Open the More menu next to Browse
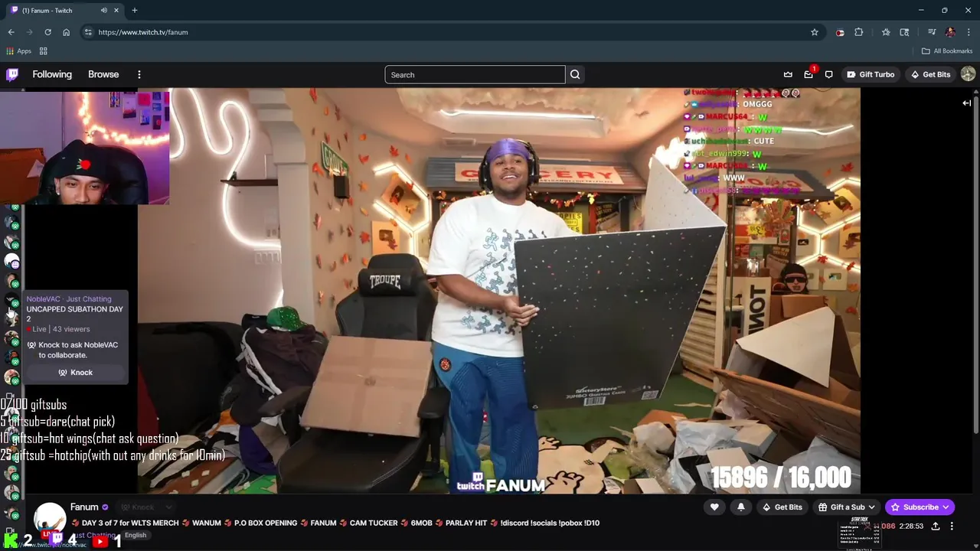980x551 pixels. 139,74
